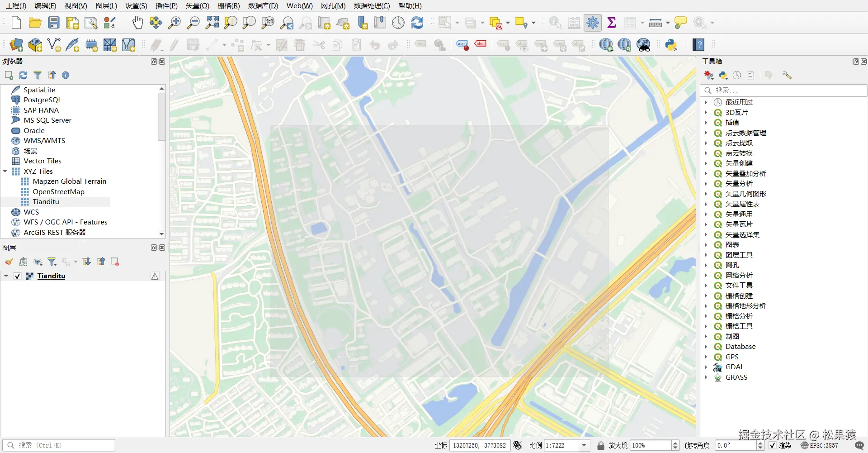868x453 pixels.
Task: Expand the 矢量分析 toolbox group
Action: click(x=706, y=184)
